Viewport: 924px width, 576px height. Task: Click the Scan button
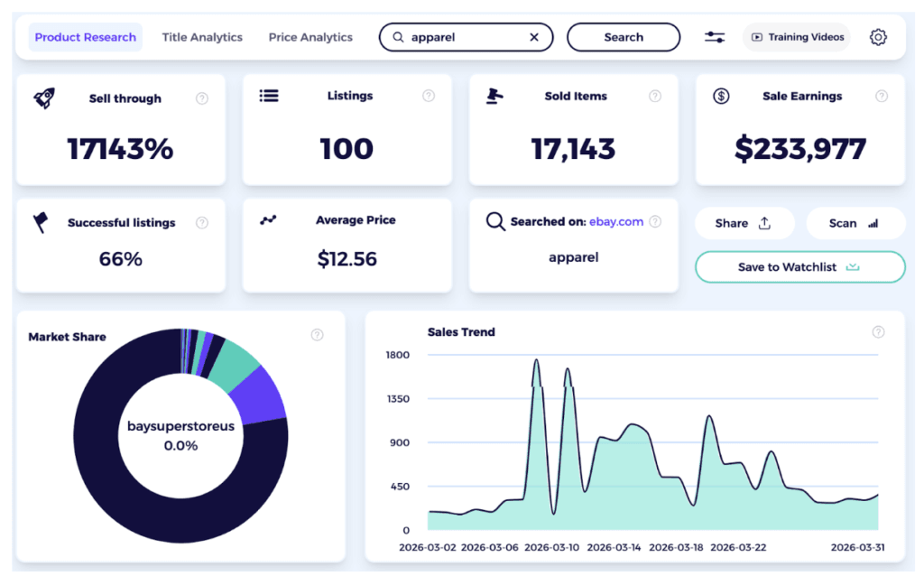pyautogui.click(x=854, y=223)
